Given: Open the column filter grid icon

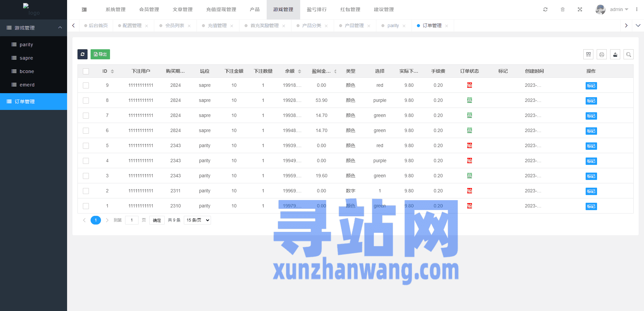Looking at the screenshot, I should tap(588, 54).
